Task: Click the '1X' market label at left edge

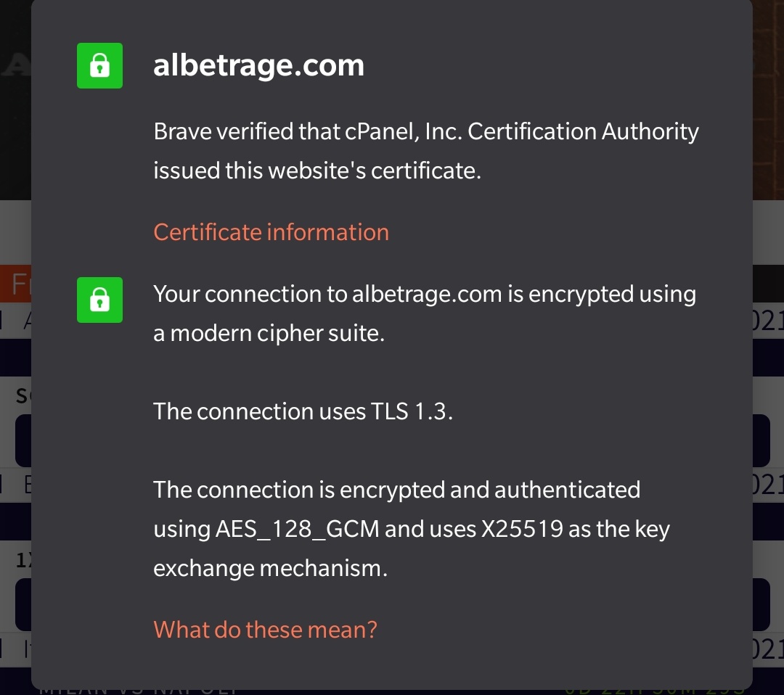Action: 23,560
